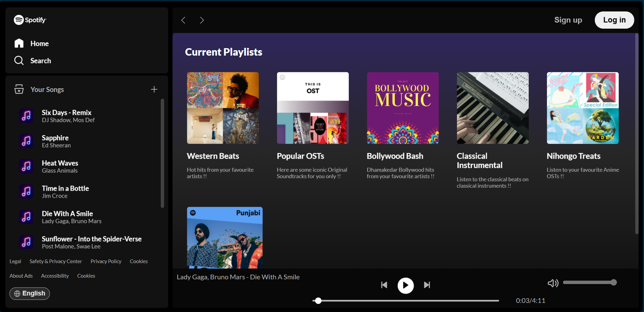Image resolution: width=644 pixels, height=312 pixels.
Task: Click music note icon beside Heat Waves
Action: point(26,166)
